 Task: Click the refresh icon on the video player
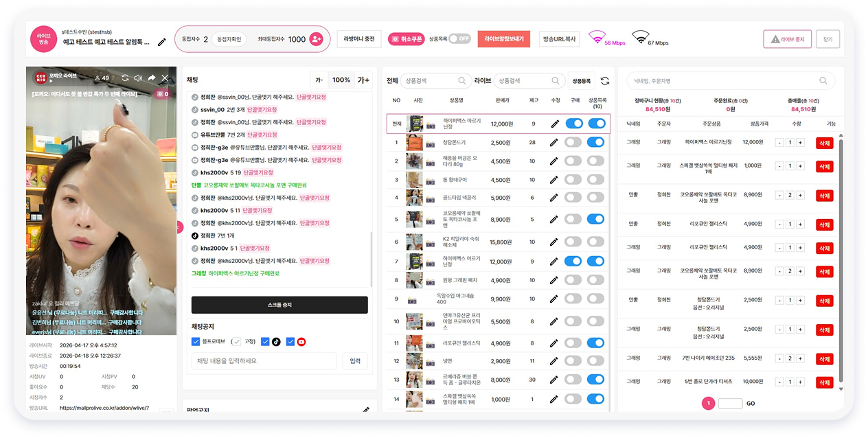pos(125,78)
